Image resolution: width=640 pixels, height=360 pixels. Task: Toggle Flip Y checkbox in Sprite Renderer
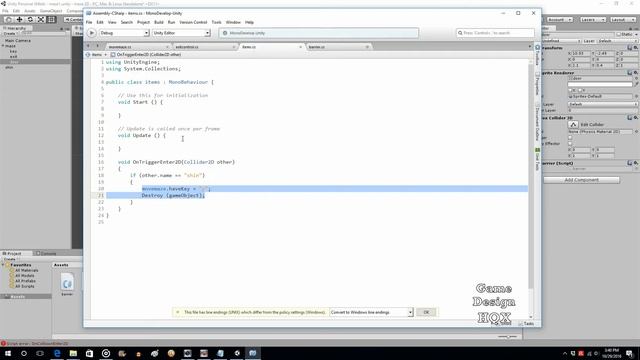tap(580, 90)
